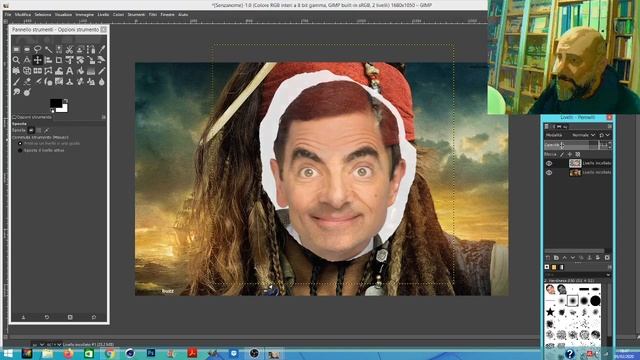Select the Paintbrush tool
This screenshot has width=640, height=360.
click(x=16, y=82)
